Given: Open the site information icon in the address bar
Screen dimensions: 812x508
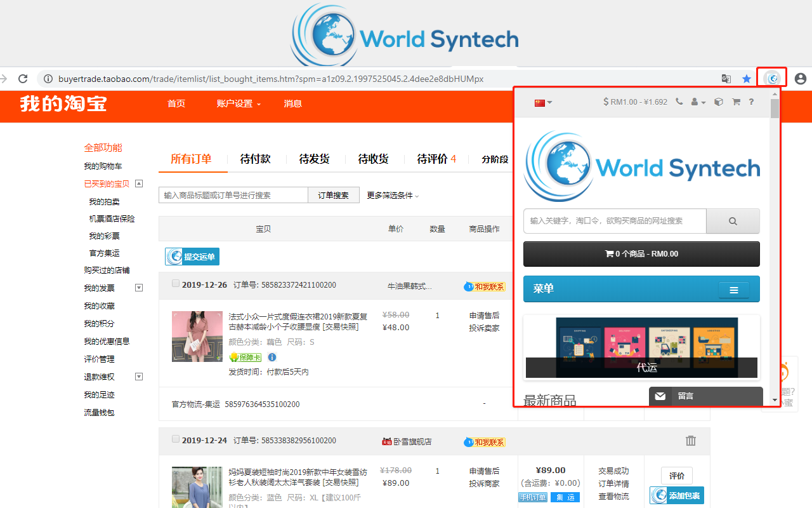Looking at the screenshot, I should [x=48, y=79].
